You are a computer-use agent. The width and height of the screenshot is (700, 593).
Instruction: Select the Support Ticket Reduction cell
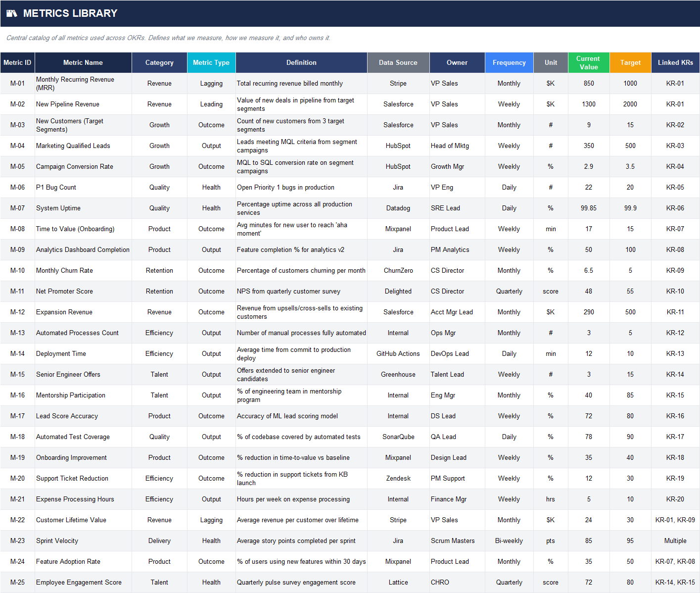pos(83,478)
